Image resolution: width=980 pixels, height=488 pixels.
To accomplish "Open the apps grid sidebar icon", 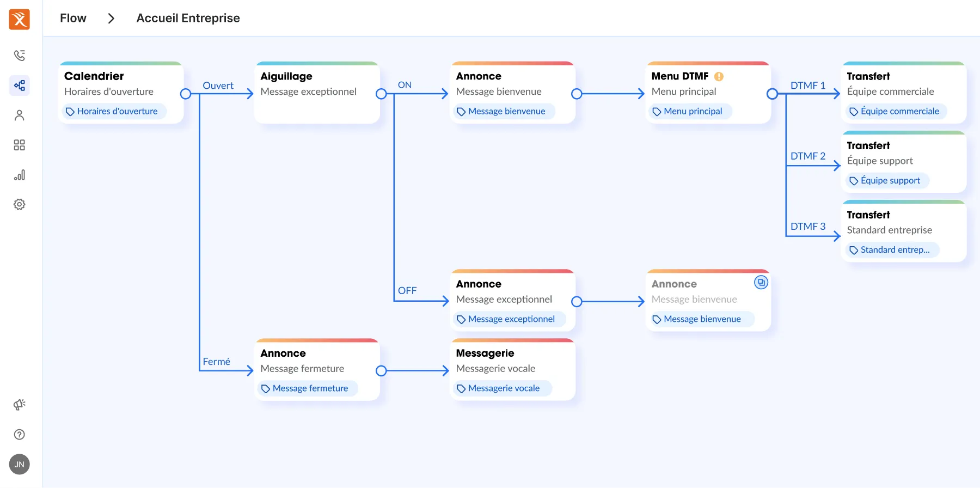I will pyautogui.click(x=20, y=145).
